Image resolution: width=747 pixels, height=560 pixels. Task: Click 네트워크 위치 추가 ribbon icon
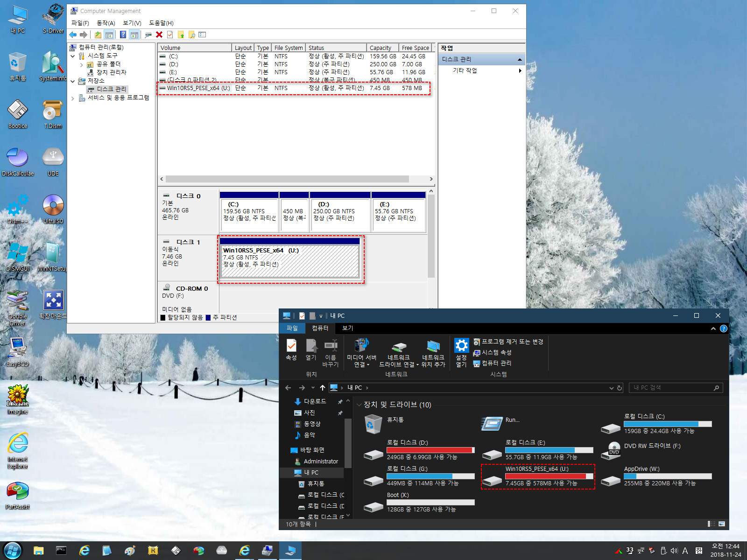tap(433, 353)
